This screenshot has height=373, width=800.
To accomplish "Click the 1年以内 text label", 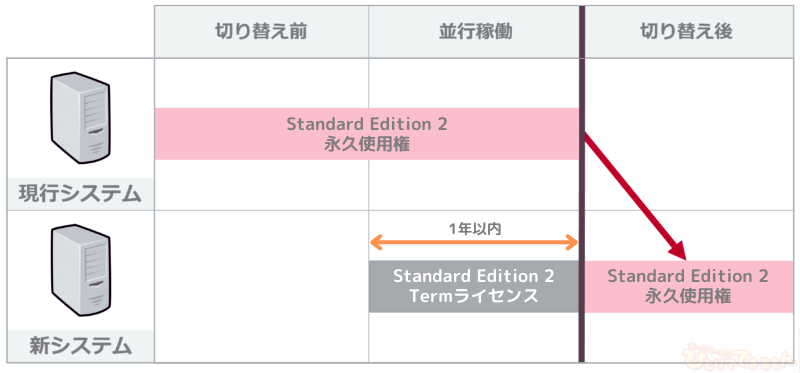I will click(x=475, y=229).
